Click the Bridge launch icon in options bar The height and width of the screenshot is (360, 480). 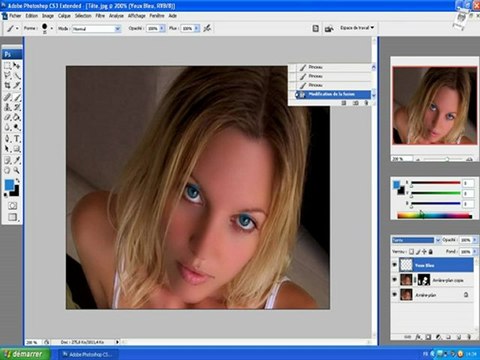(329, 29)
